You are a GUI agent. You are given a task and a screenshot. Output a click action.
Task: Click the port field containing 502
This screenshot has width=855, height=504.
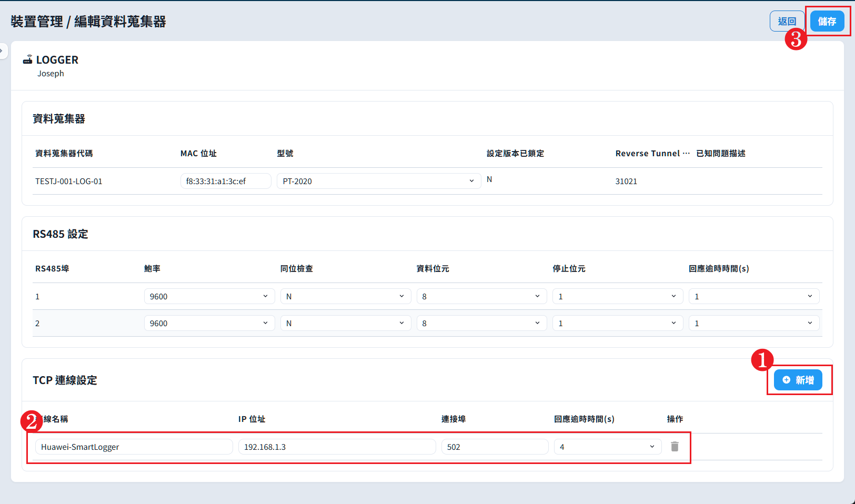495,447
